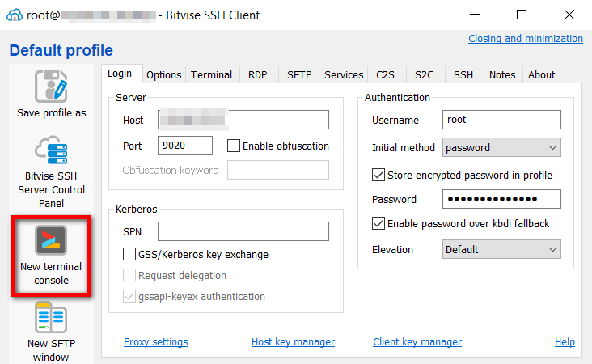
Task: Open the Notes tab
Action: click(502, 74)
